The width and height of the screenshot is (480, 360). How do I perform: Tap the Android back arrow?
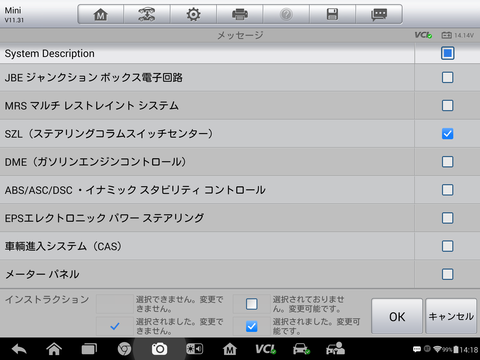point(19,349)
